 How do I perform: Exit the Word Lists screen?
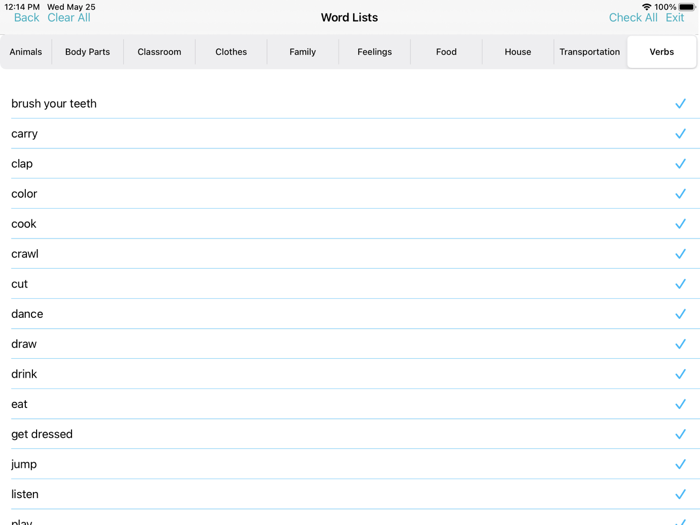675,18
